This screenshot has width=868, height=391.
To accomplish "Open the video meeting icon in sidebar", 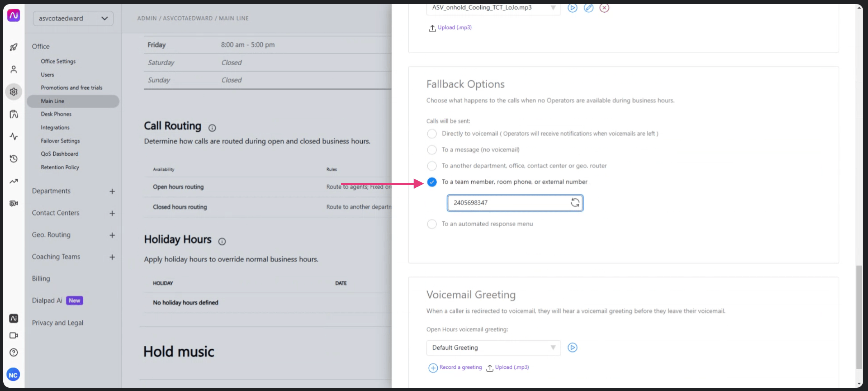I will (x=14, y=335).
